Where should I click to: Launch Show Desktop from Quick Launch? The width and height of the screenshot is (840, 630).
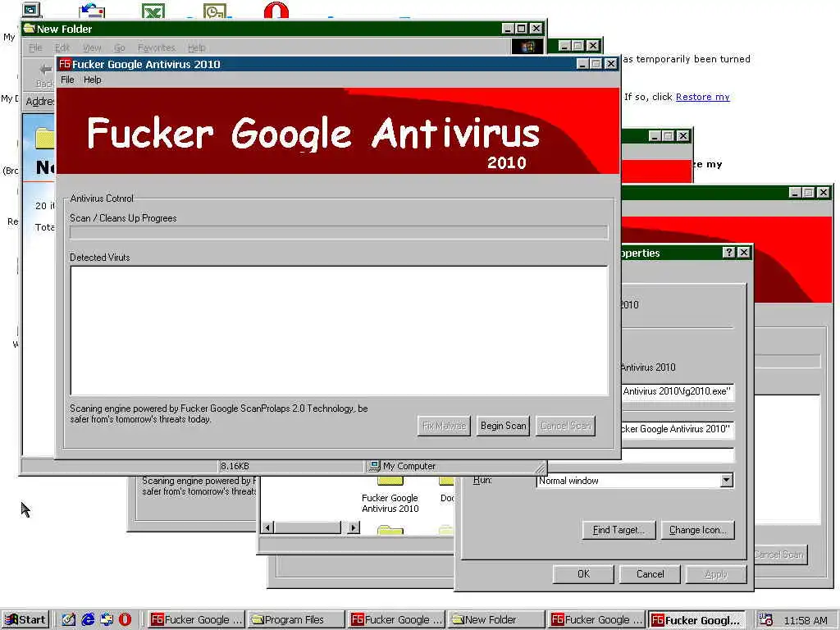coord(69,620)
